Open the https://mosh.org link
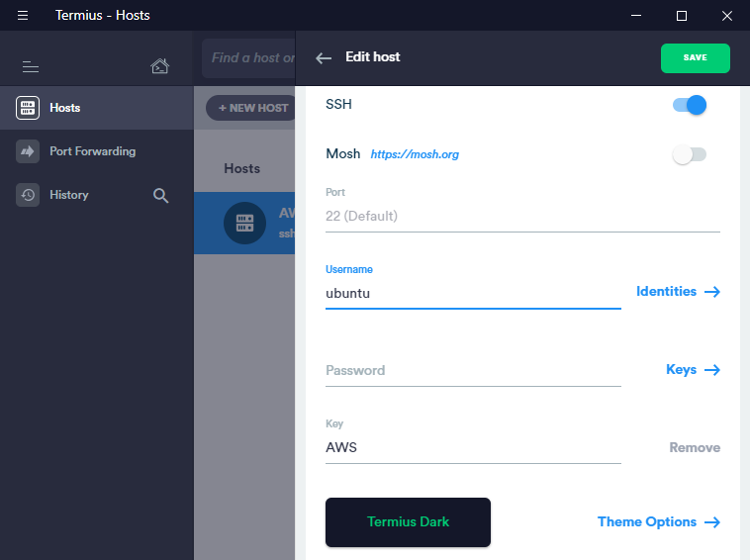 (415, 154)
